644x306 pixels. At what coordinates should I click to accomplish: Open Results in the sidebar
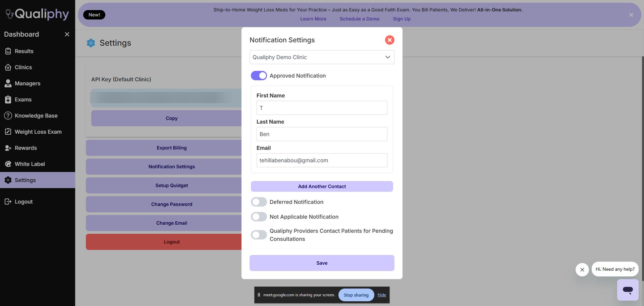pyautogui.click(x=38, y=51)
